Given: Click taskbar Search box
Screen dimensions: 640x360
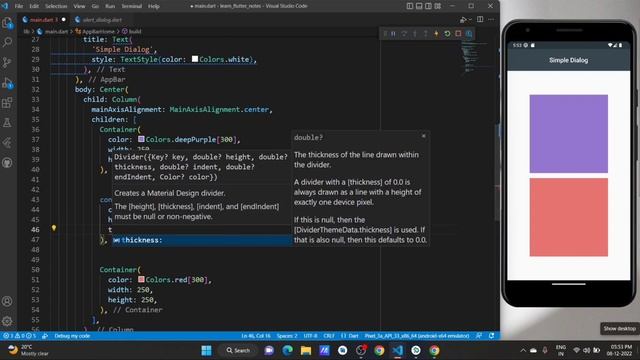Looking at the screenshot, I should coord(238,350).
